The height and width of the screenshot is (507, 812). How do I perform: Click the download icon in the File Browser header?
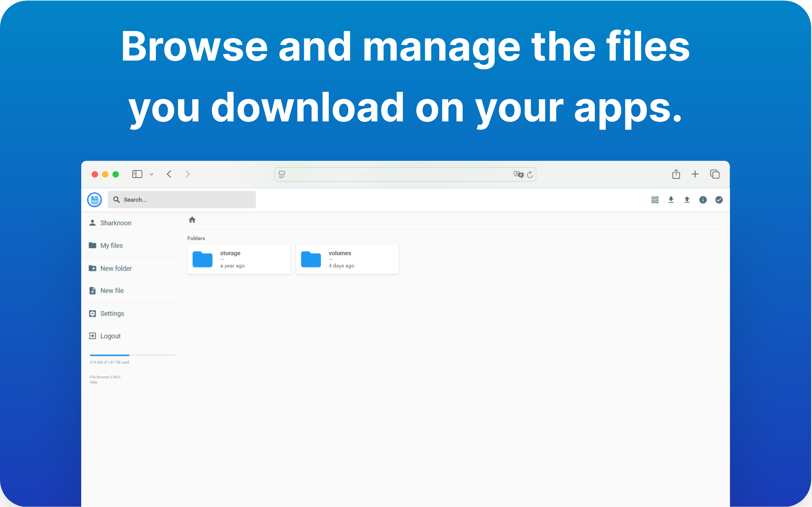pos(671,200)
